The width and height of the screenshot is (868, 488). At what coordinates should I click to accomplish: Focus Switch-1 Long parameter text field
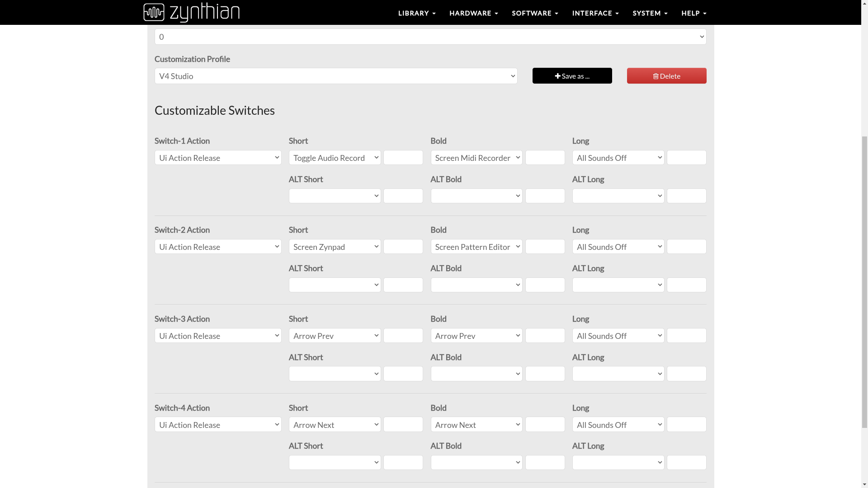687,158
